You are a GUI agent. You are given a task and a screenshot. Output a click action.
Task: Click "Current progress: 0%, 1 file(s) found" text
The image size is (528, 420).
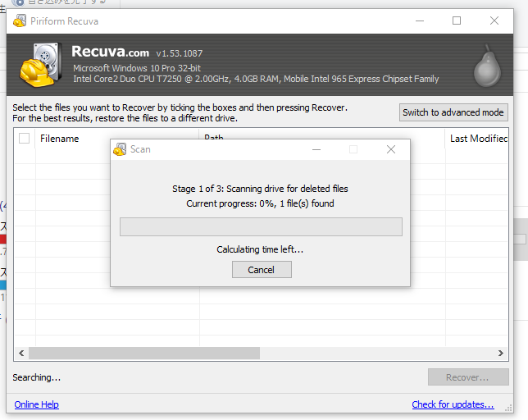click(260, 203)
